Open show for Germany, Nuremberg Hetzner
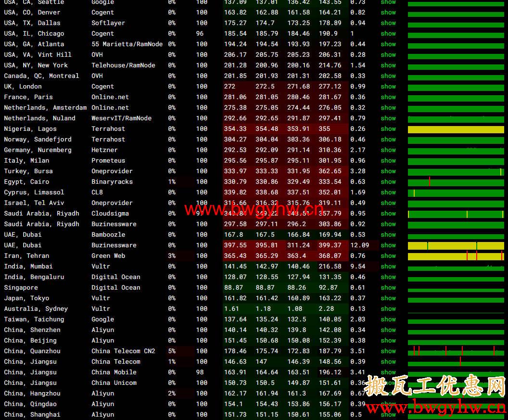The height and width of the screenshot is (420, 508). tap(388, 150)
